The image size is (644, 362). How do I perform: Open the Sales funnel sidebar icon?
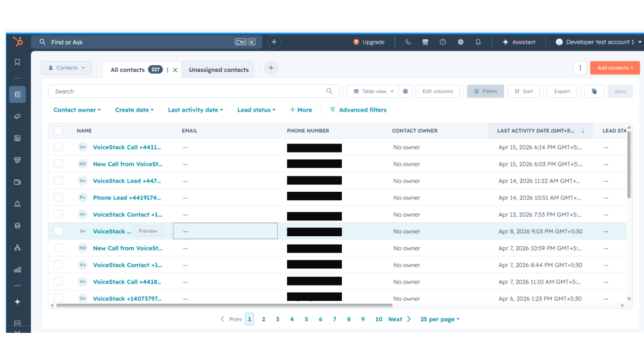pos(18,160)
